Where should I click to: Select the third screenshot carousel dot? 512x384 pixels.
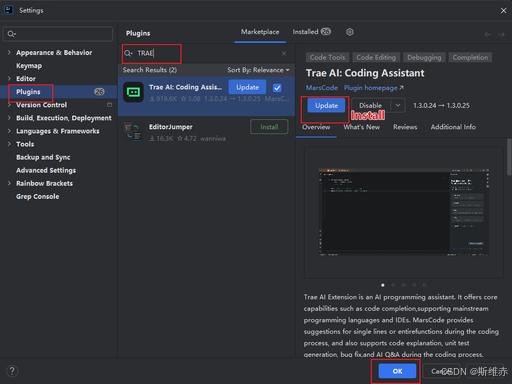(x=403, y=285)
